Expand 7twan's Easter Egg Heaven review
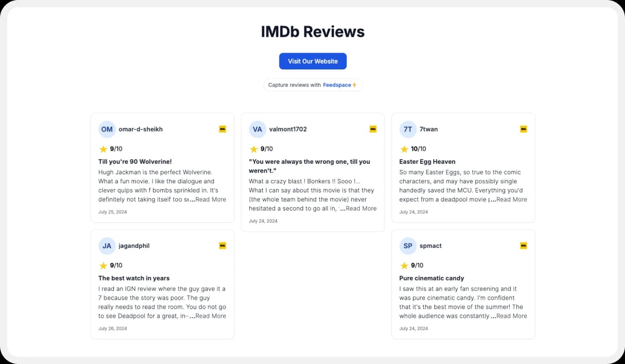This screenshot has width=625, height=364. point(511,199)
